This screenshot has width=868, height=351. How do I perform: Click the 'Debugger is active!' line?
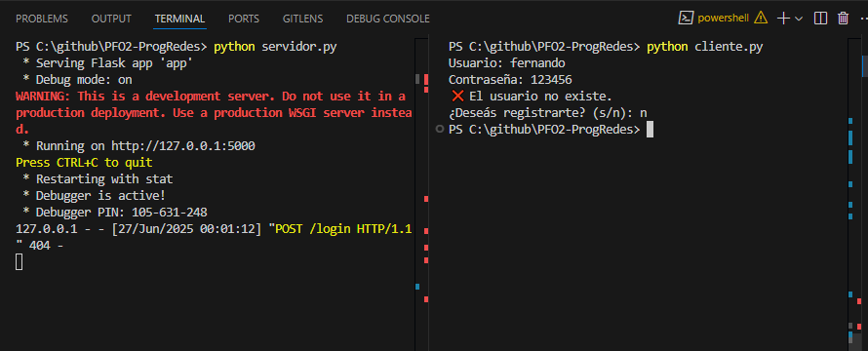(x=94, y=196)
